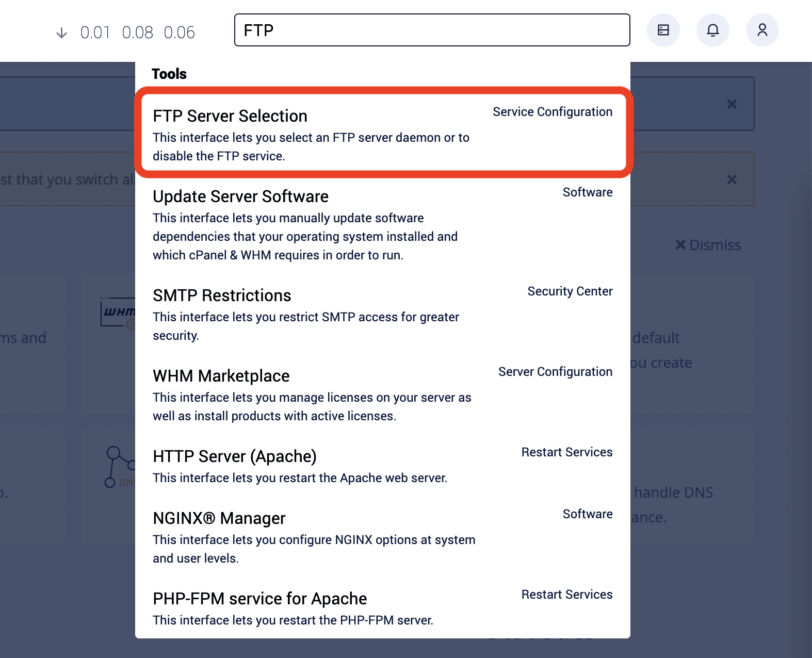The height and width of the screenshot is (658, 812).
Task: Open WHM Marketplace result
Action: 383,395
